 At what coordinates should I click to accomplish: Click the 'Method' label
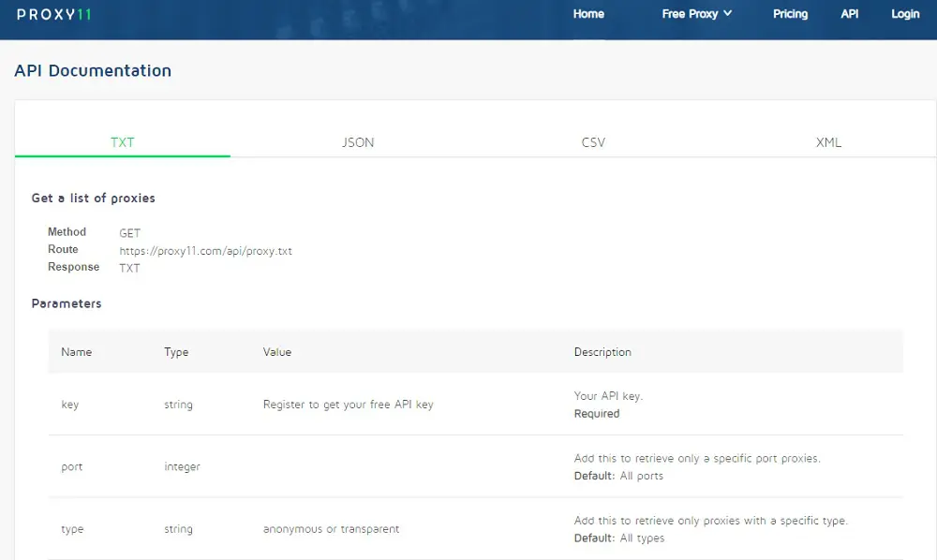click(x=67, y=231)
